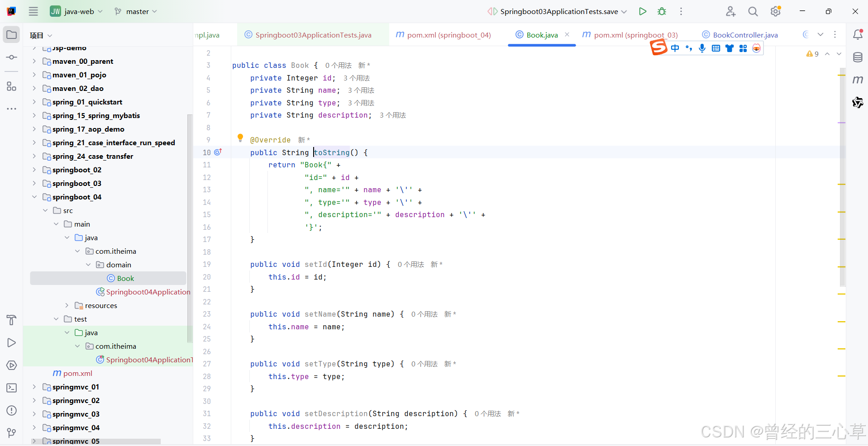Open the 9 warnings inspection widget
The image size is (868, 446).
tap(812, 54)
